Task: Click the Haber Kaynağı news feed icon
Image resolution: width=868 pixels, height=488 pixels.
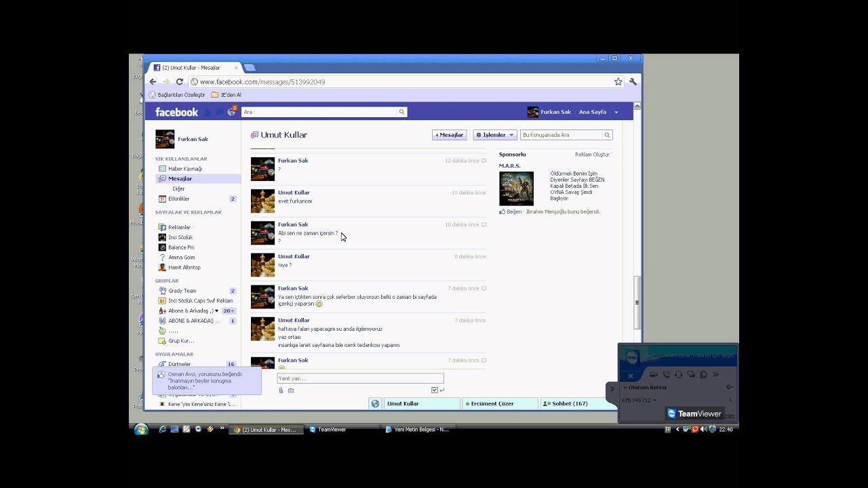Action: (162, 169)
